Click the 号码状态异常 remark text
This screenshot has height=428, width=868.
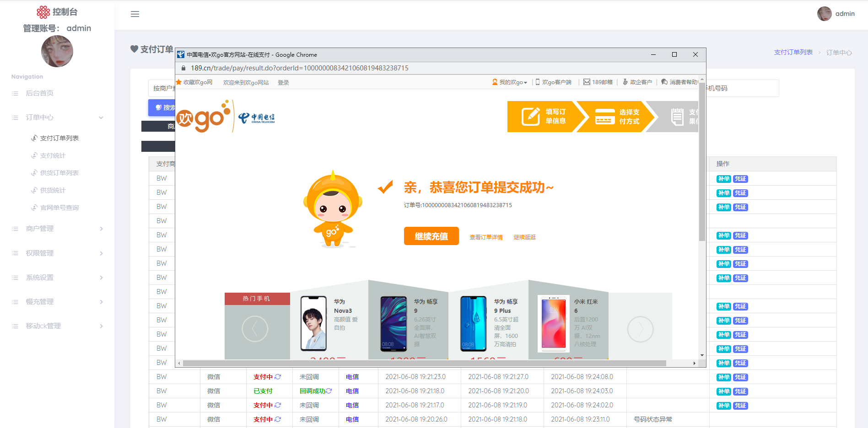point(653,419)
